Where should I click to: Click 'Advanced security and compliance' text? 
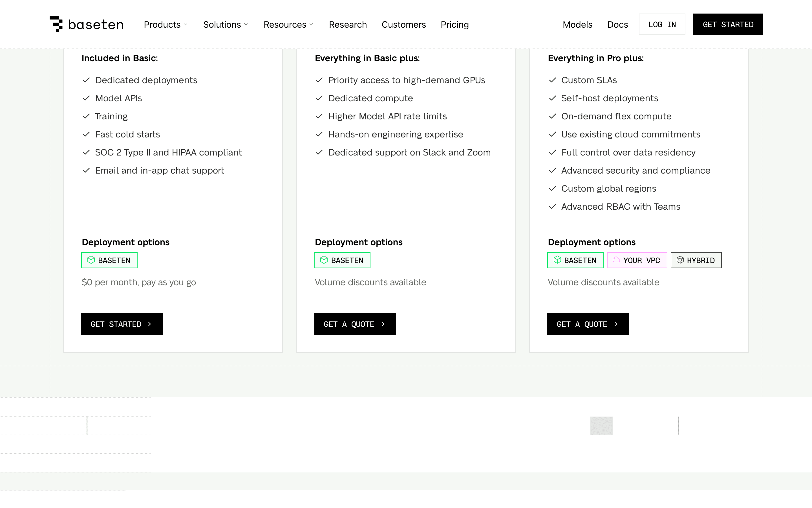(x=636, y=171)
